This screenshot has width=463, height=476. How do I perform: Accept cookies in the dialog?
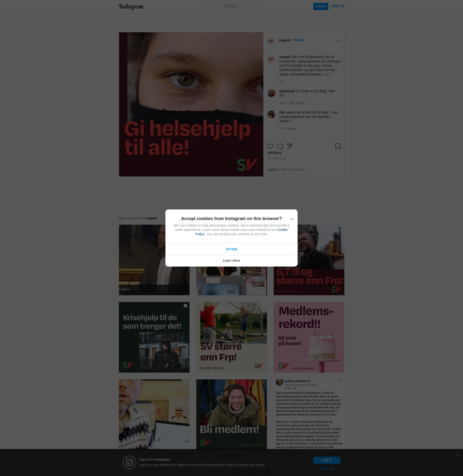(231, 249)
